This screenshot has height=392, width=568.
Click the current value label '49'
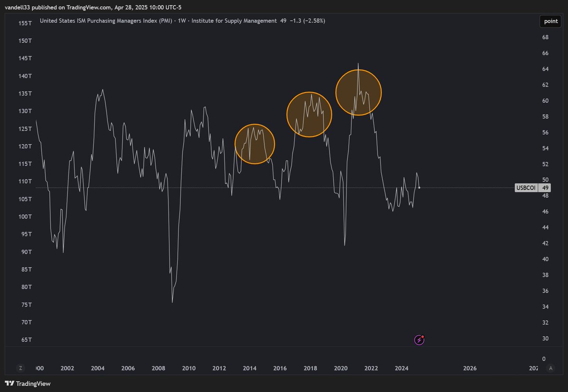545,188
